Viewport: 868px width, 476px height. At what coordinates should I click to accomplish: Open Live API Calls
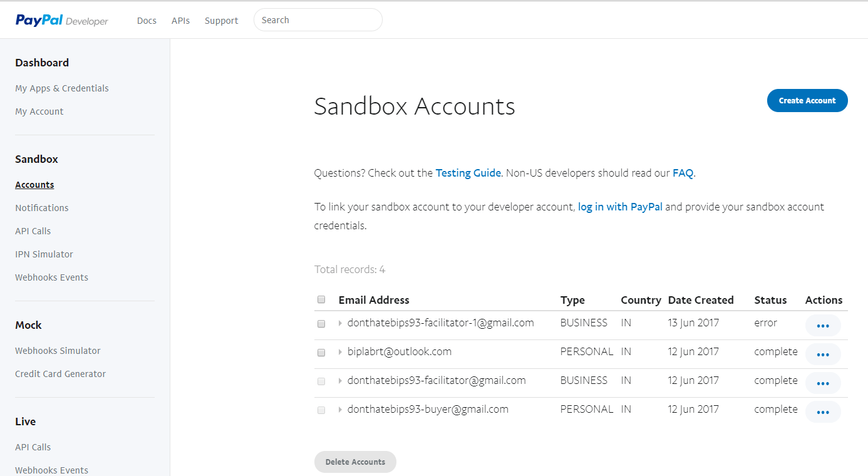pyautogui.click(x=33, y=447)
